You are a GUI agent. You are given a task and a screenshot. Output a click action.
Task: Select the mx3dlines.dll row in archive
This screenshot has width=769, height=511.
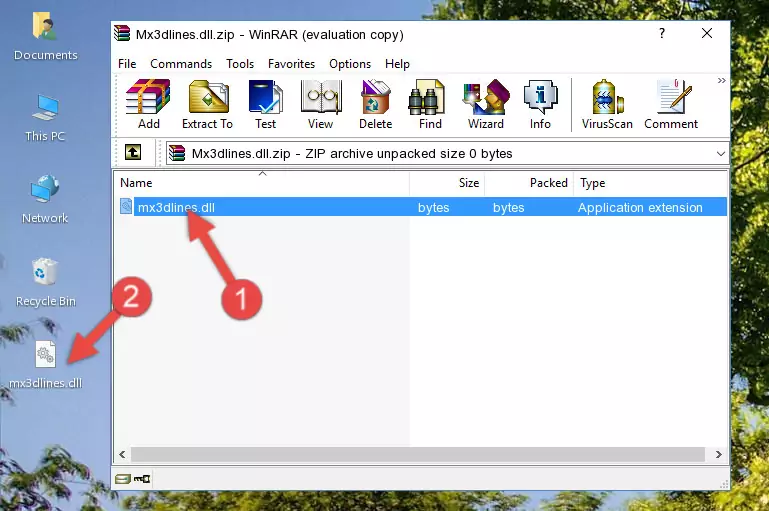coord(422,207)
